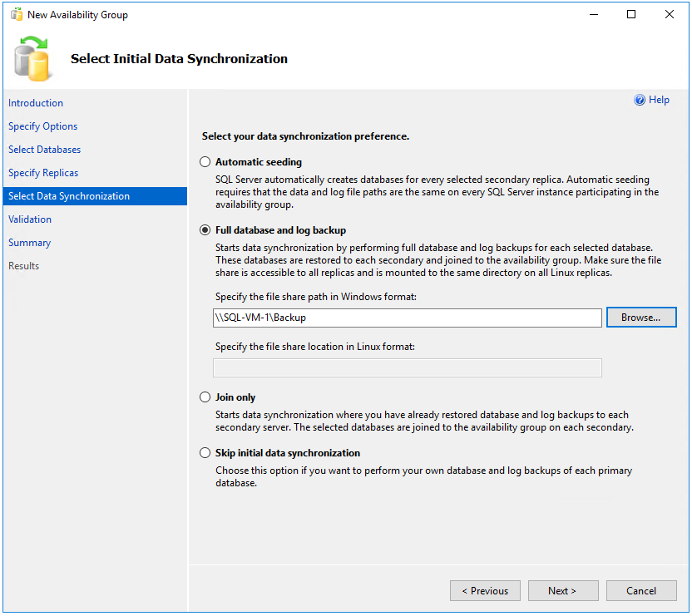Image resolution: width=692 pixels, height=616 pixels.
Task: Choose the Join only synchronization option
Action: pyautogui.click(x=205, y=397)
